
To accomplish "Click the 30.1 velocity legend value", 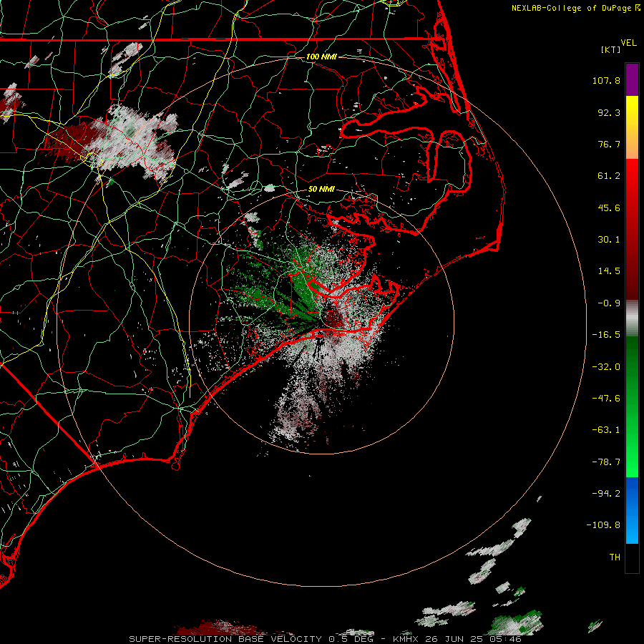I will (609, 240).
